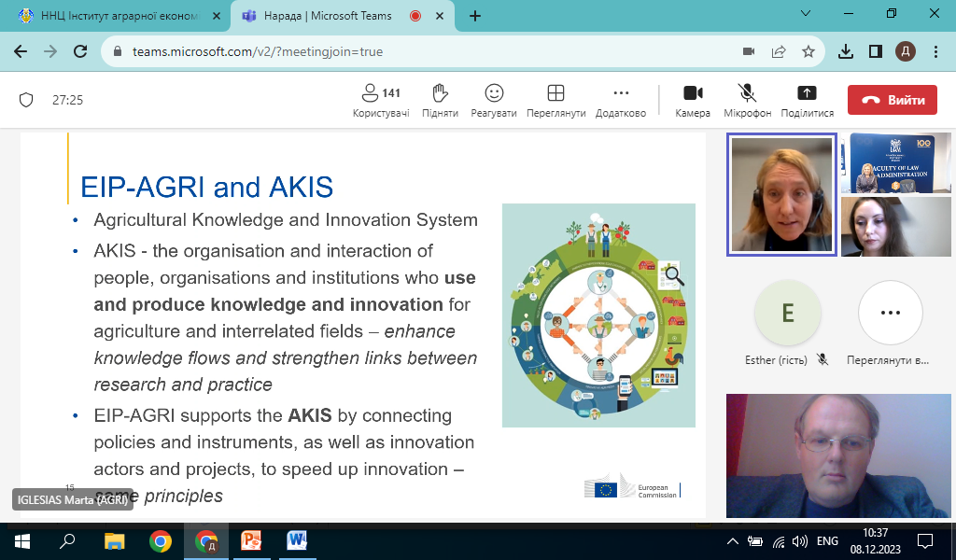Click the European Commission logo on the slide
The width and height of the screenshot is (956, 560).
(x=632, y=486)
